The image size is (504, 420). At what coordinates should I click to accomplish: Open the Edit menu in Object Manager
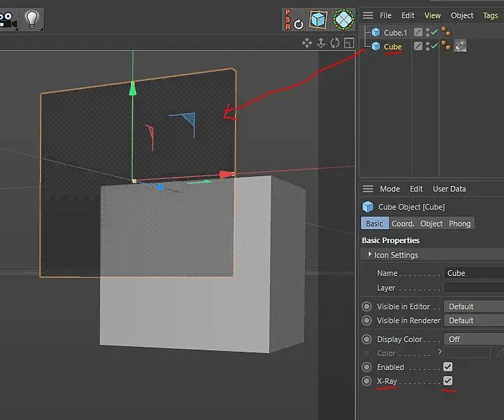[x=408, y=15]
